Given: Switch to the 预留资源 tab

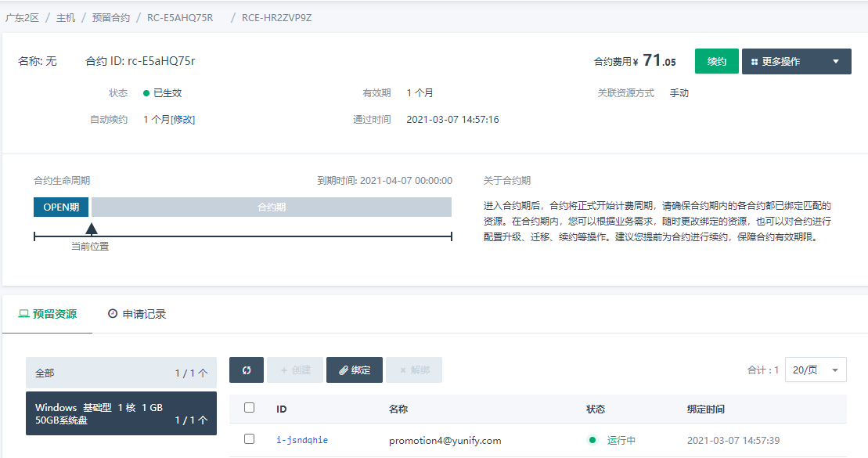Looking at the screenshot, I should (x=52, y=314).
